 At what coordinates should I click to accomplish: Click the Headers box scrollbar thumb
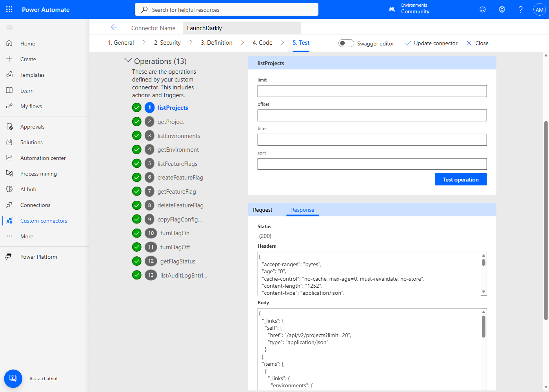484,262
